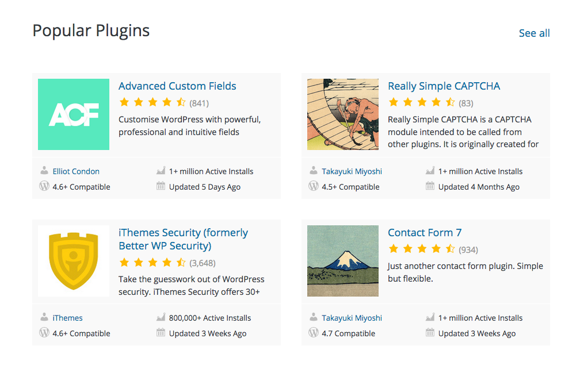584x392 pixels.
Task: Click the author icon beside iThemes
Action: [x=44, y=317]
